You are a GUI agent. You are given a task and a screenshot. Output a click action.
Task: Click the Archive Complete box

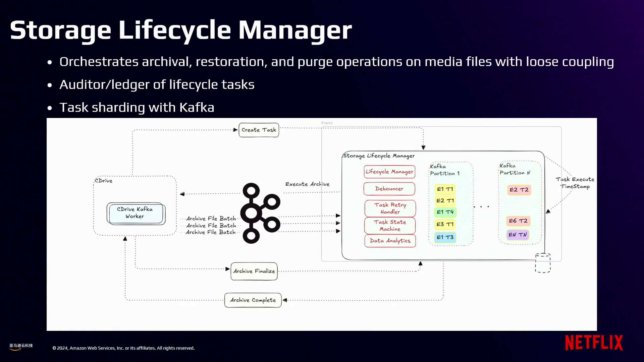[253, 300]
